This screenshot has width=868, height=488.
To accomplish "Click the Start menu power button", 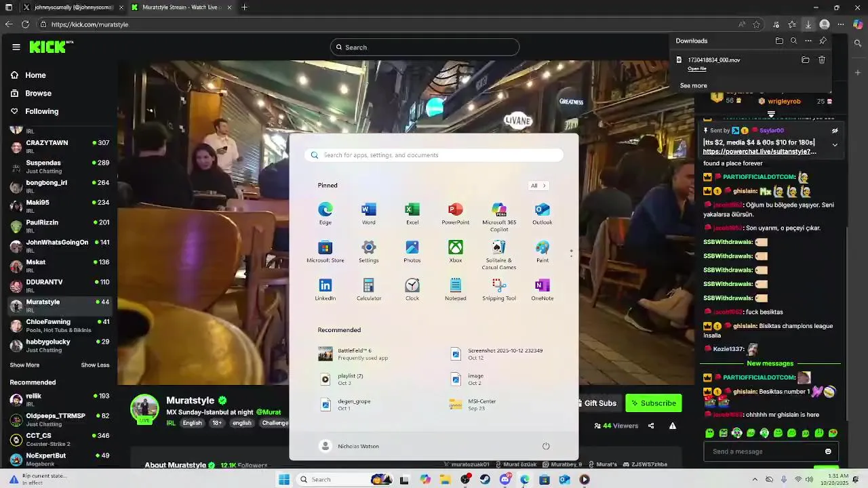I will [x=546, y=446].
